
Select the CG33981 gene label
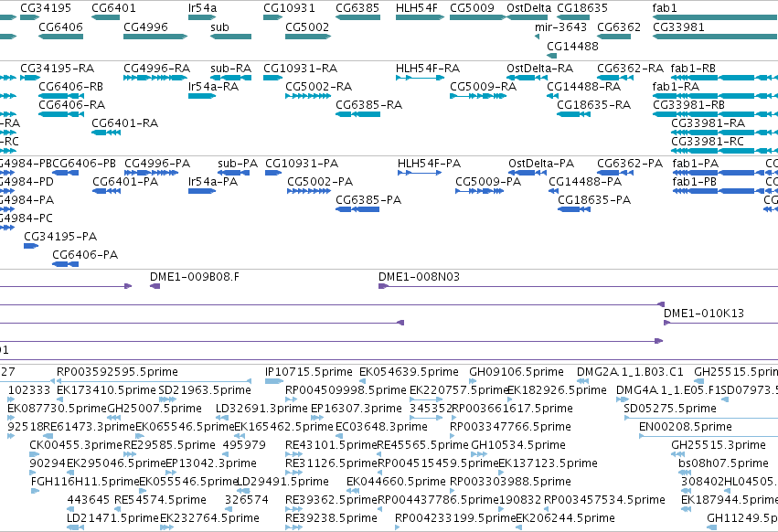(678, 27)
